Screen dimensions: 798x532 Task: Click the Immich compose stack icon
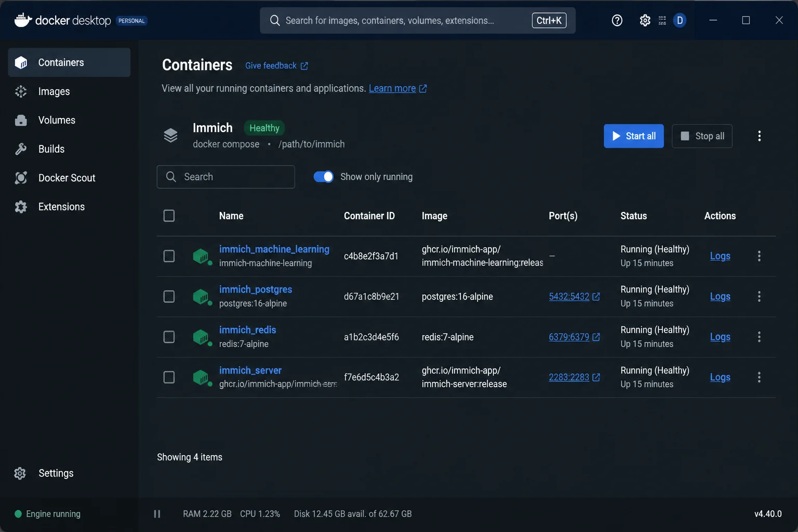click(x=170, y=136)
